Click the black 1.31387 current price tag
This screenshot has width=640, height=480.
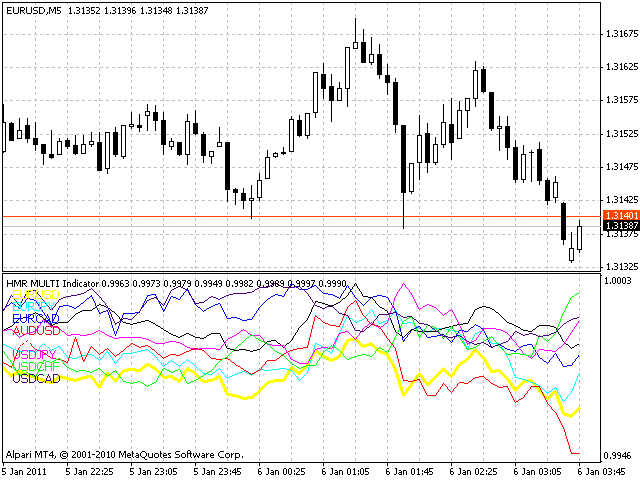621,226
